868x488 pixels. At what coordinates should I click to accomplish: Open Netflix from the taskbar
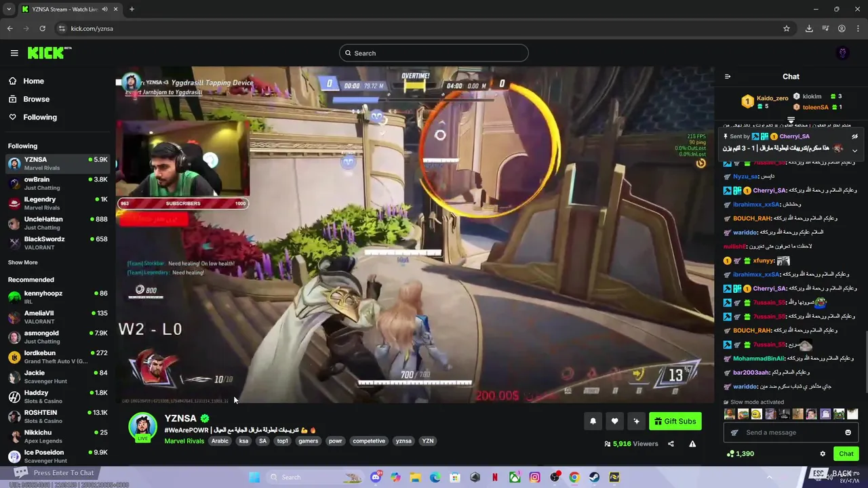coord(495,477)
